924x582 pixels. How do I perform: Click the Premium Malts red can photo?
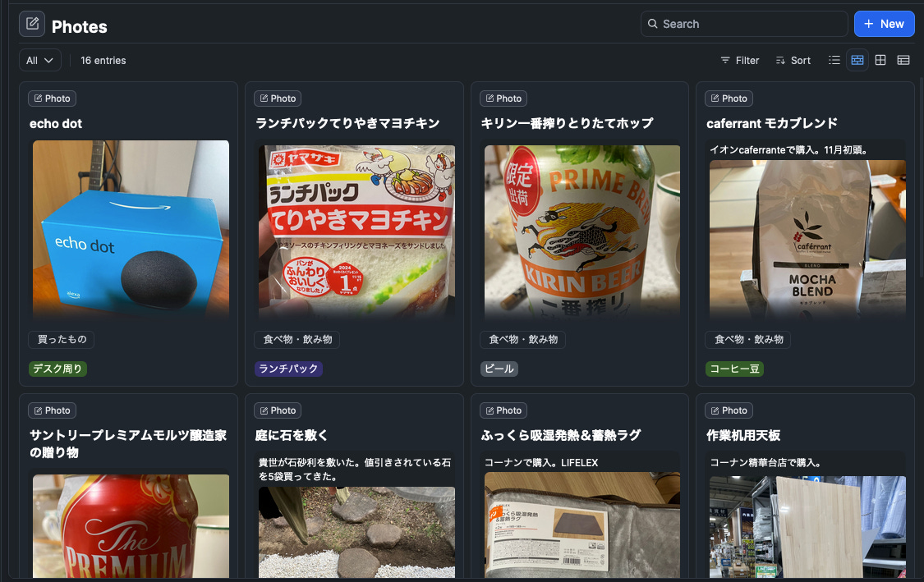(131, 526)
